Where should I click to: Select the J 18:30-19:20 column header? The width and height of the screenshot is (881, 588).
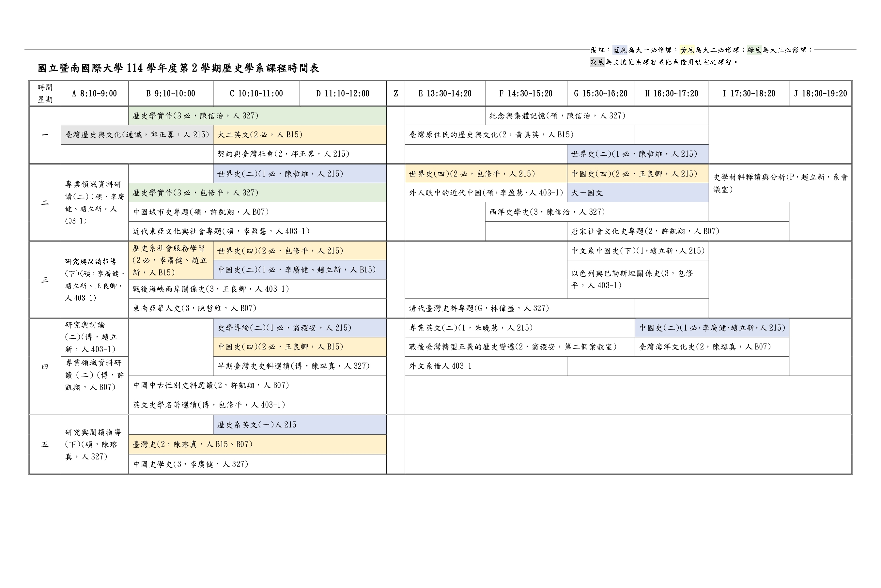click(x=820, y=94)
